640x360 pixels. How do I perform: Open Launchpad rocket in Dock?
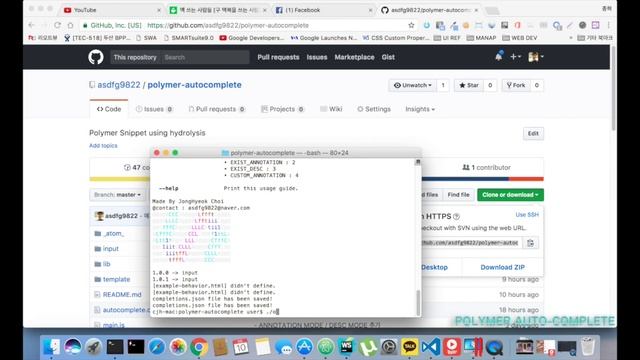(x=93, y=347)
